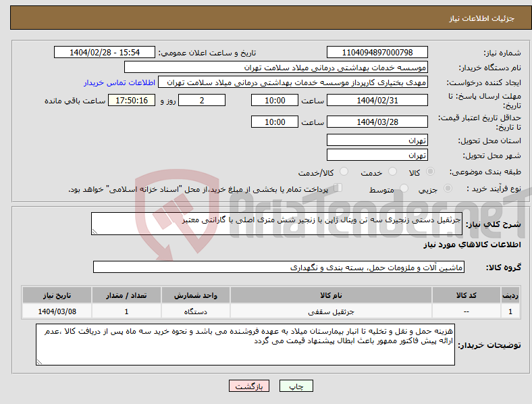Click the واحد شمارش column header
This screenshot has width=532, height=404.
196,295
